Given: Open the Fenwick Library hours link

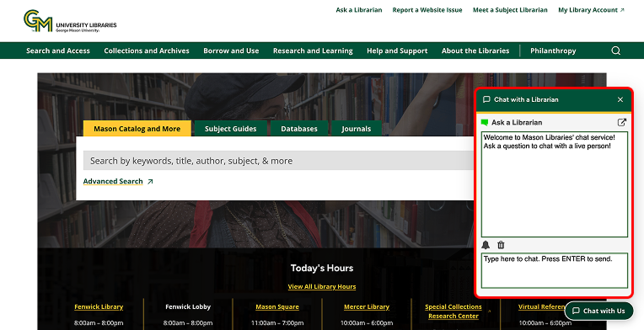Looking at the screenshot, I should click(99, 306).
